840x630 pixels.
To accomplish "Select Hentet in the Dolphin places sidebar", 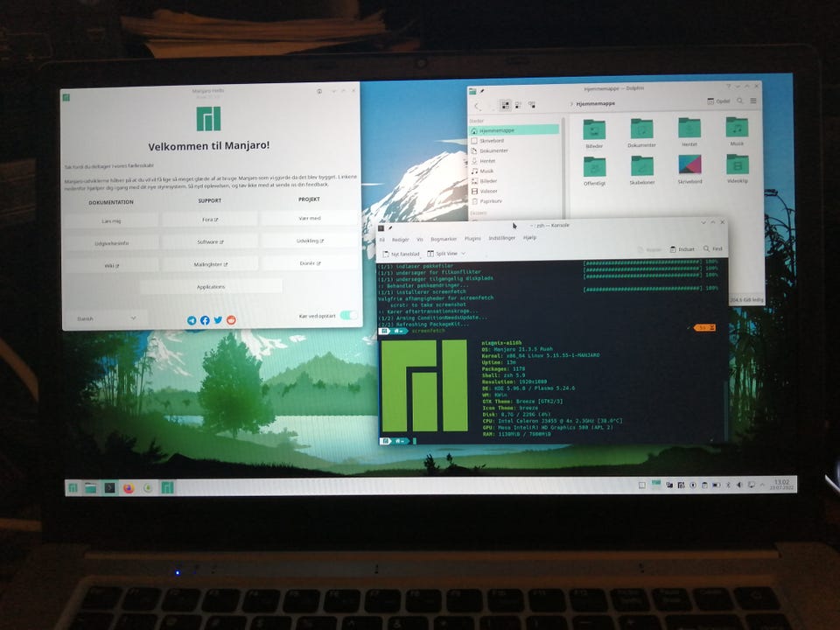I will pos(514,161).
